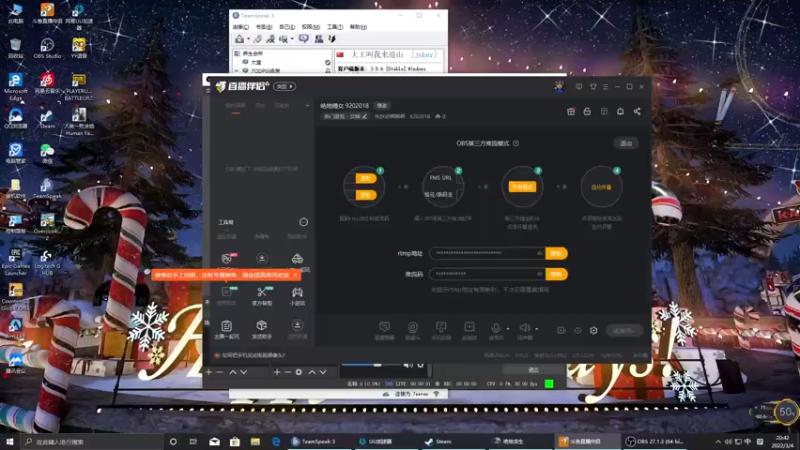Collapse the toolbox panel with circle button

[x=304, y=222]
